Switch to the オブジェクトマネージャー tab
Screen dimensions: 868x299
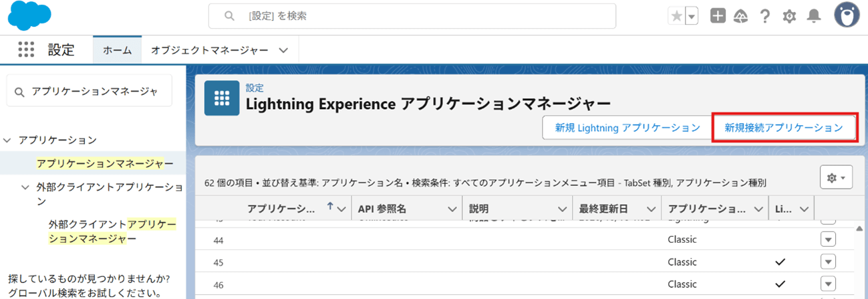click(x=210, y=50)
